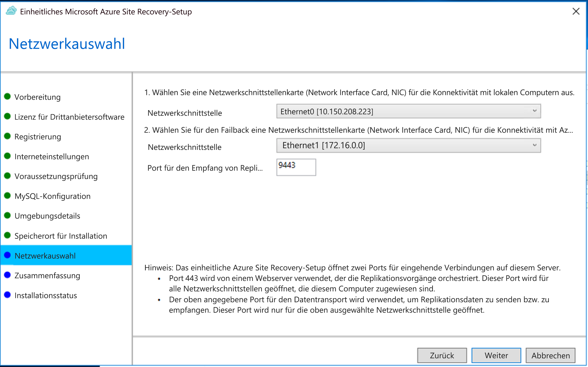Click the Netzwerkauswahl page heading
Screen dimensions: 588x367
click(x=67, y=44)
